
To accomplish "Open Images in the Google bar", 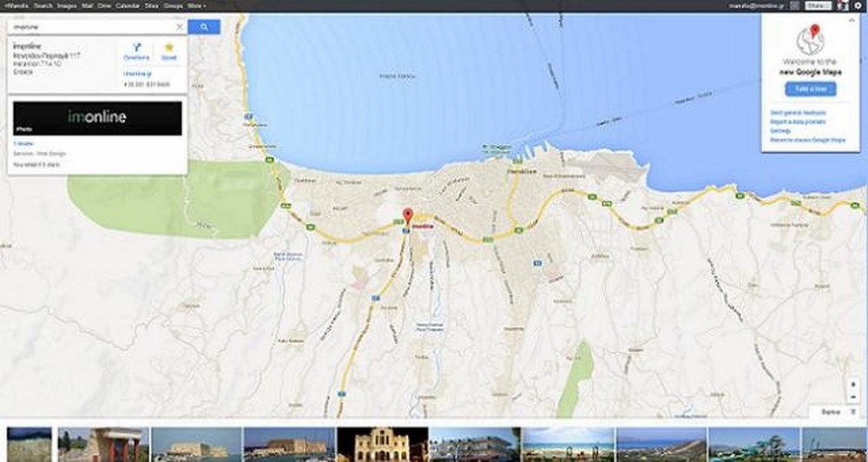I will 67,5.
